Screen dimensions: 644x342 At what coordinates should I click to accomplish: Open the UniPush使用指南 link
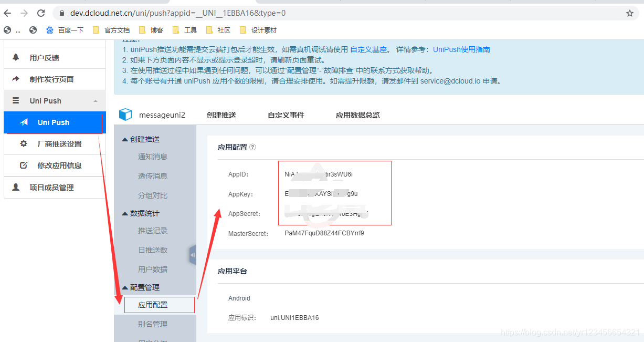(461, 49)
